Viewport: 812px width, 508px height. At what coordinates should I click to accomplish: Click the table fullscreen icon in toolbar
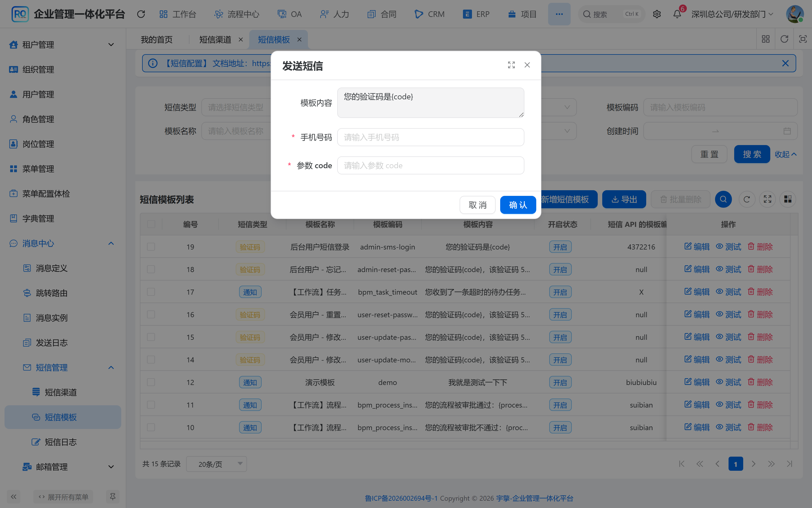coord(767,199)
